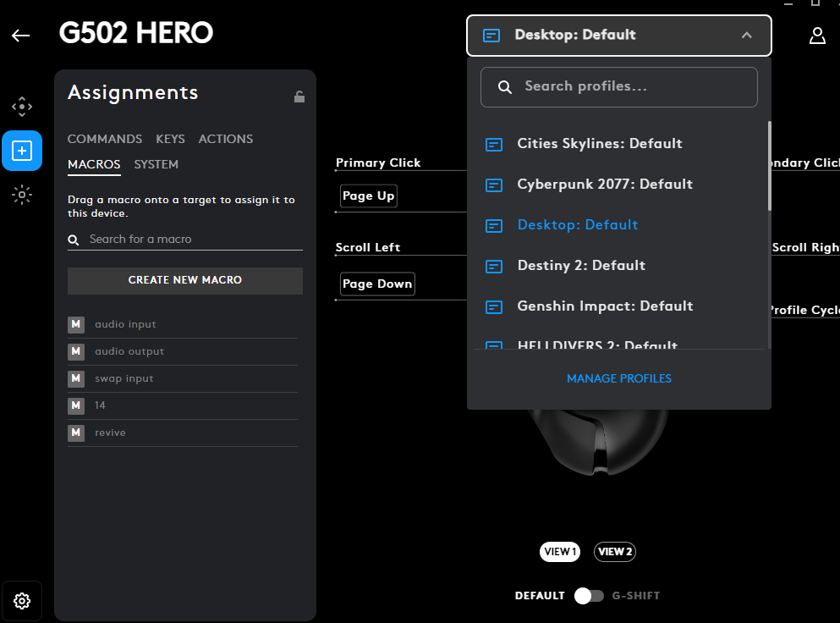Switch to the KEYS tab
Screen dimensions: 840x623
coord(170,139)
